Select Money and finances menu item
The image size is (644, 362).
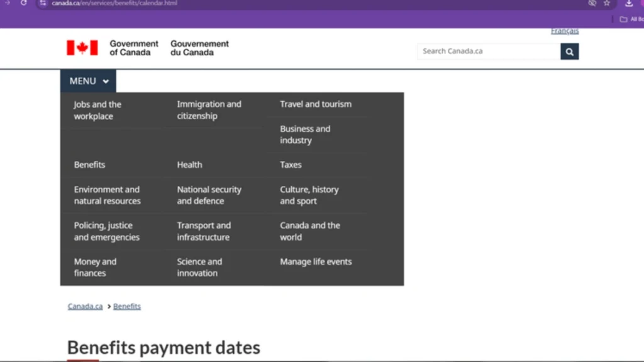coord(95,267)
